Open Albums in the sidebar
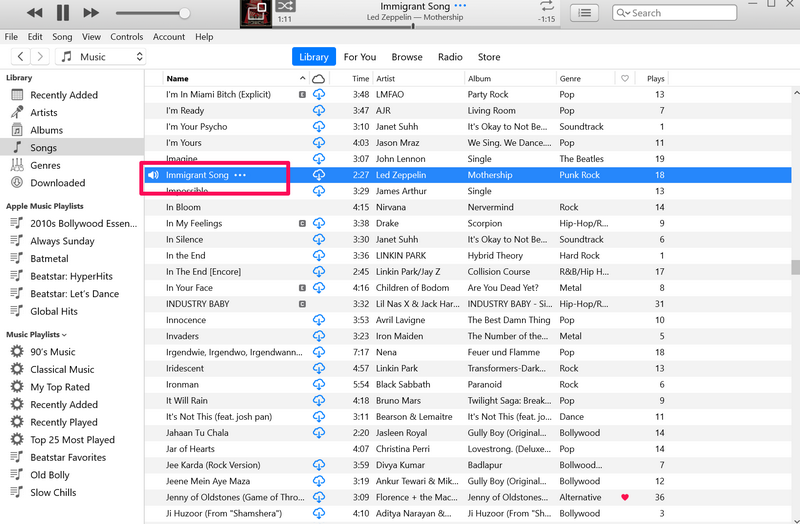This screenshot has width=800, height=524. [x=46, y=130]
